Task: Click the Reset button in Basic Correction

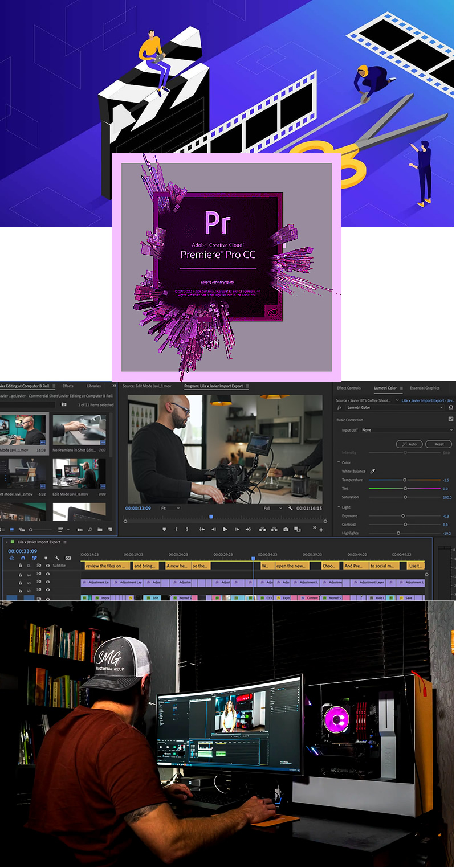Action: click(438, 444)
